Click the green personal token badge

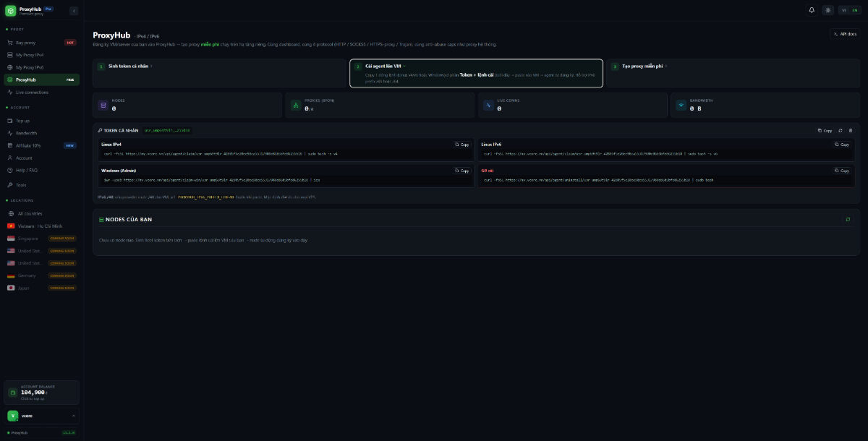[x=167, y=130]
